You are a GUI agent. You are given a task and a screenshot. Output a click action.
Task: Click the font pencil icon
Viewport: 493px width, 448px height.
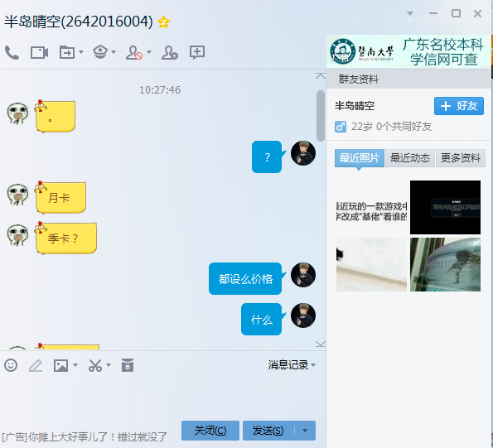click(36, 365)
